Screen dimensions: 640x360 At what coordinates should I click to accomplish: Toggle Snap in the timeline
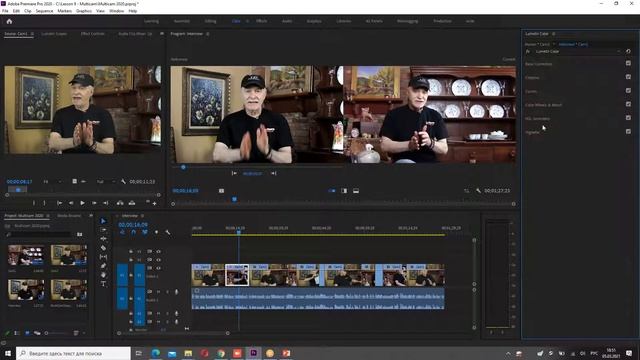click(x=133, y=232)
